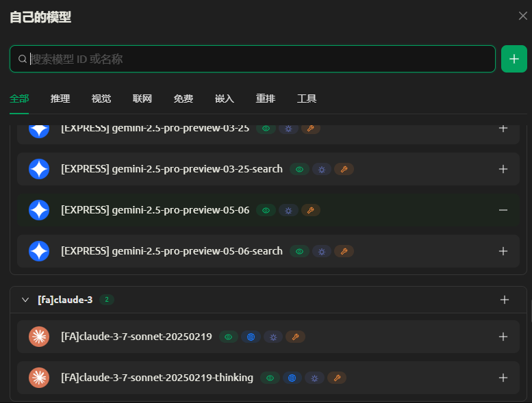Click Claude logo of sonnet-20250219-thinking
Screen dimensions: 532x403
39,378
